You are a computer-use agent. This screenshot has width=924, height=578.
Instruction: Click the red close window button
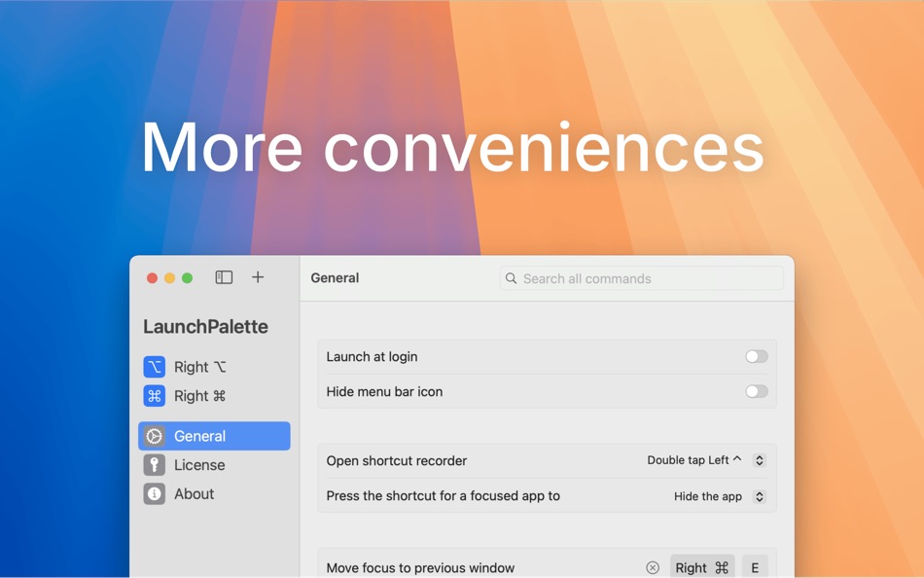tap(152, 277)
